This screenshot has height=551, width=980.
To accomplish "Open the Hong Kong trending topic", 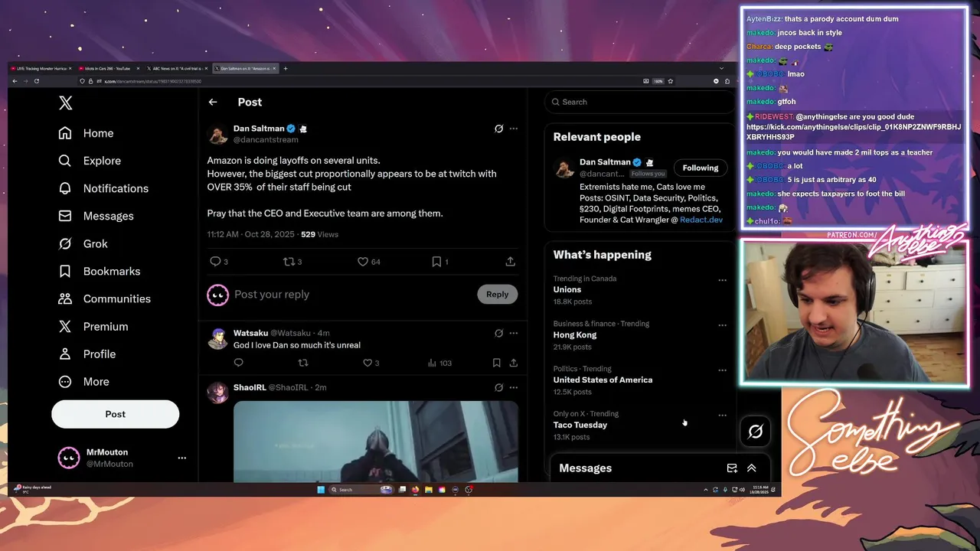I will coord(575,334).
